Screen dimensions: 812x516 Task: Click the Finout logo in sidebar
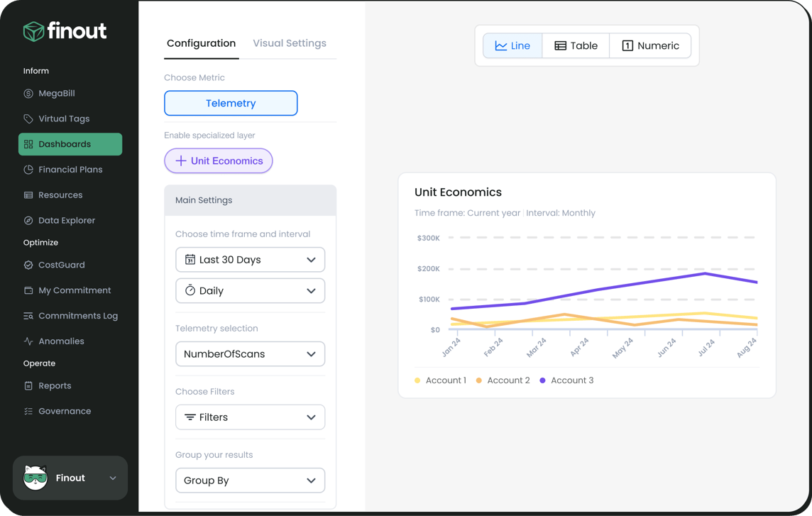coord(65,31)
